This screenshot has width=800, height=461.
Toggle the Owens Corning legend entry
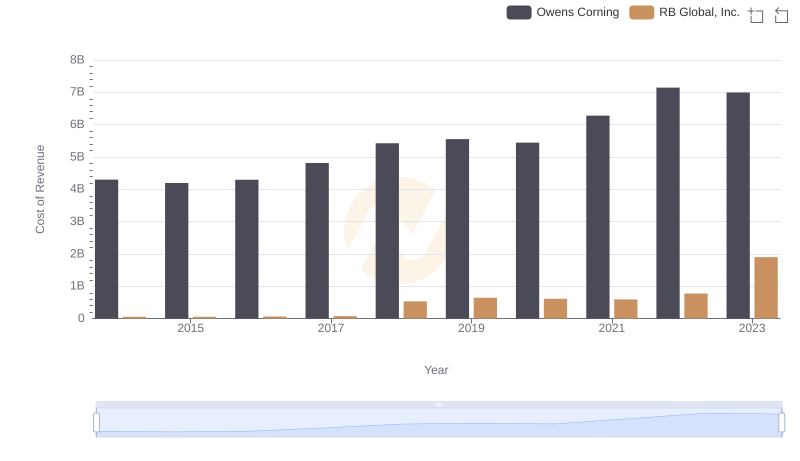[x=563, y=12]
